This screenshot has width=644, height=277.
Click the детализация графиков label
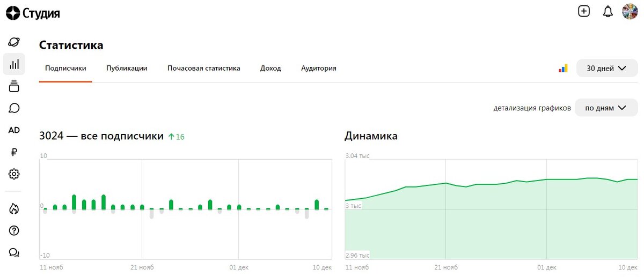(532, 108)
